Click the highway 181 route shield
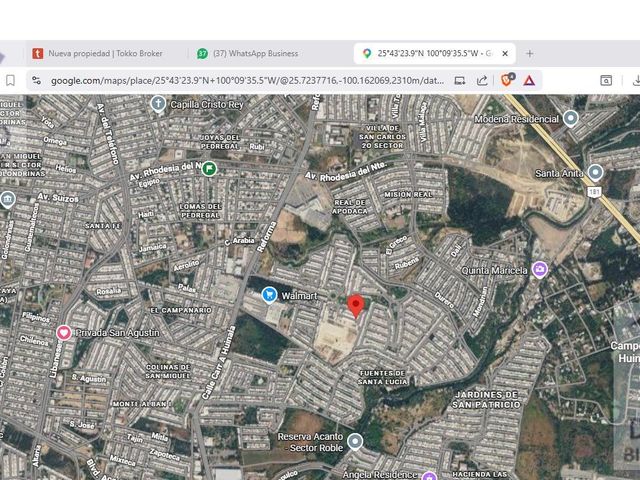The height and width of the screenshot is (480, 640). tap(594, 192)
